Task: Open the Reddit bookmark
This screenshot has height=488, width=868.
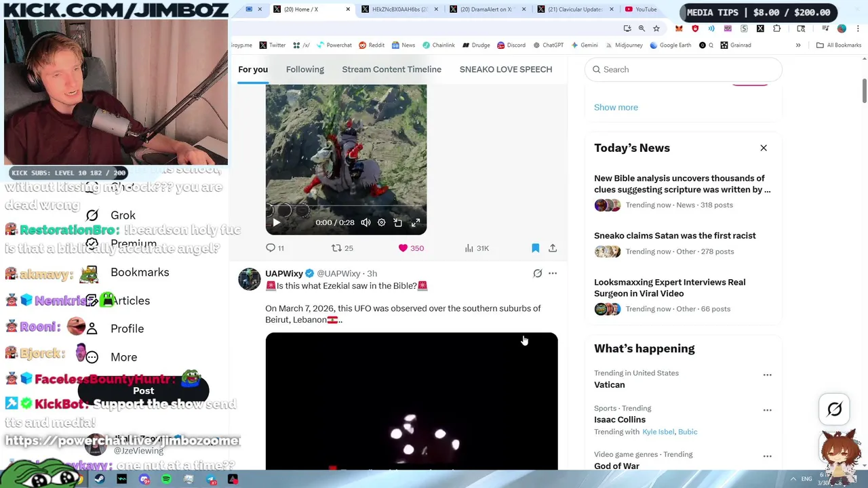Action: pos(372,45)
